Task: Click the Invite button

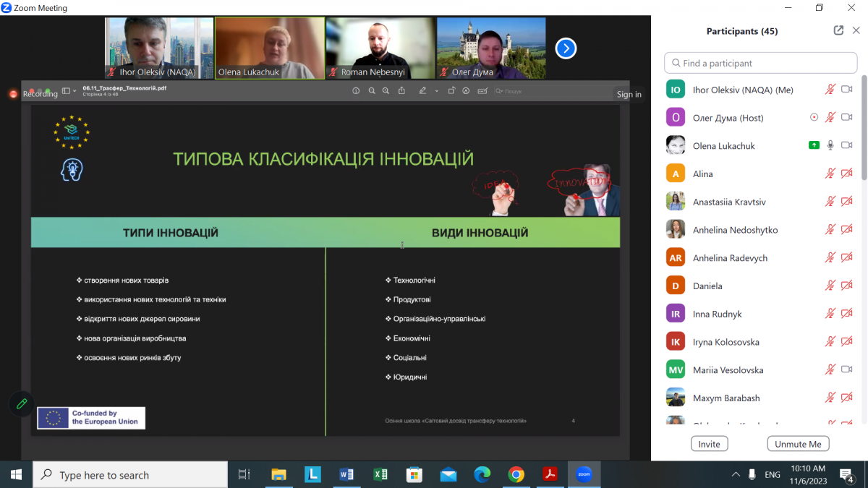Action: tap(709, 443)
